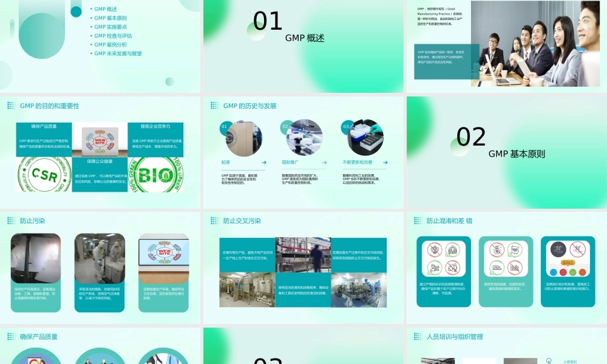Screen dimensions: 607x364
Task: Click the arrow next to '起源'
Action: coord(264,163)
